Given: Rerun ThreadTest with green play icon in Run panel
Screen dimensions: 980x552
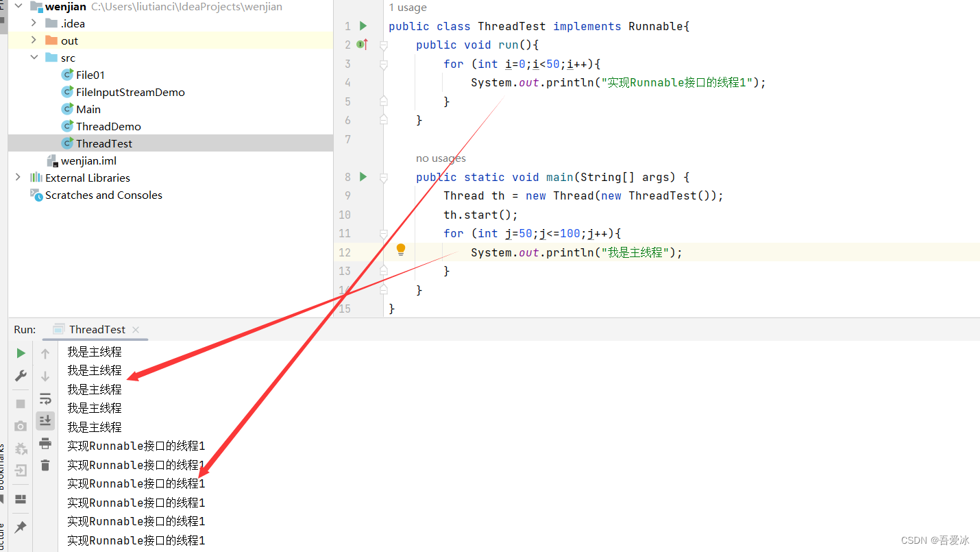Looking at the screenshot, I should pos(21,353).
